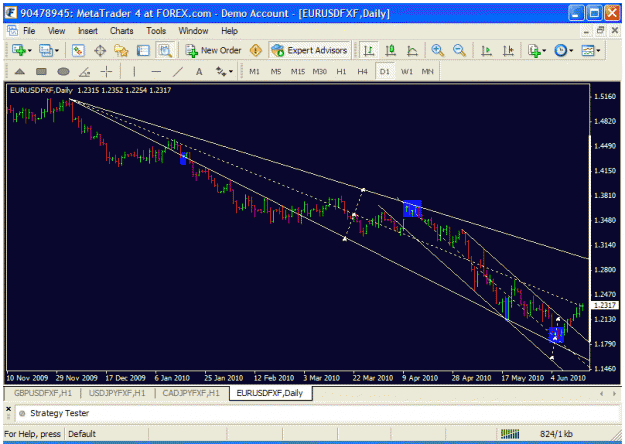The width and height of the screenshot is (625, 444).
Task: Switch chart to candlesticks type
Action: click(x=391, y=51)
